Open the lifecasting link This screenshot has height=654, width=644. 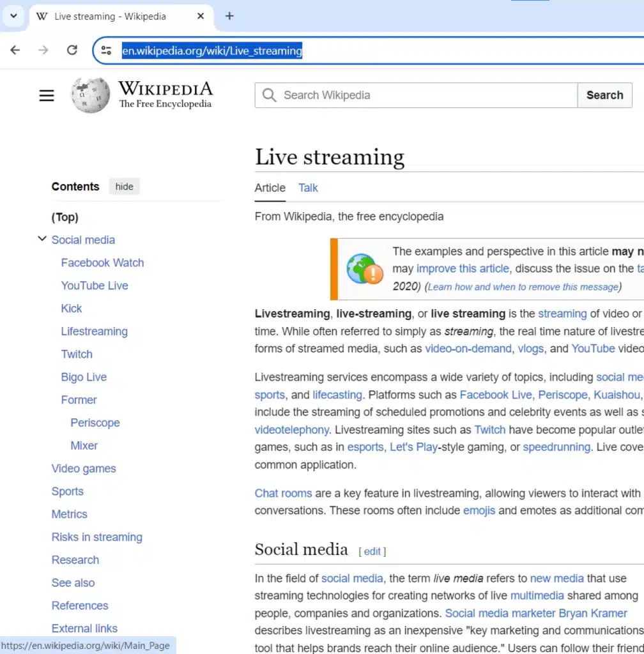pos(337,395)
